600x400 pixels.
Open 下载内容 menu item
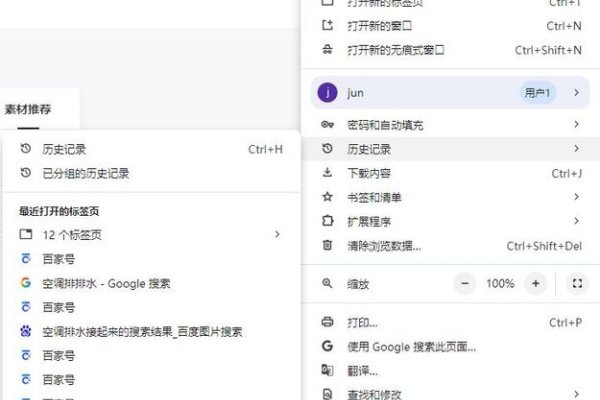tap(450, 173)
